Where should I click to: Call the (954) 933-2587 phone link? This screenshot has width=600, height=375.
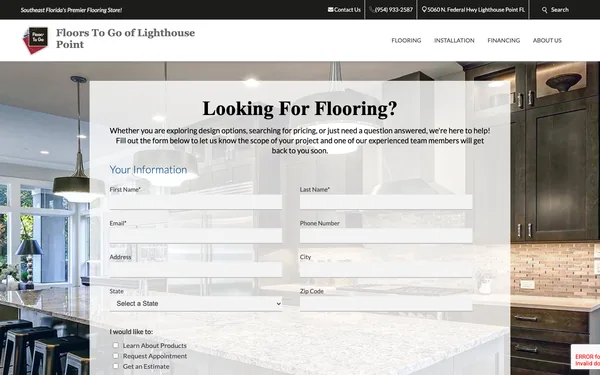[394, 10]
